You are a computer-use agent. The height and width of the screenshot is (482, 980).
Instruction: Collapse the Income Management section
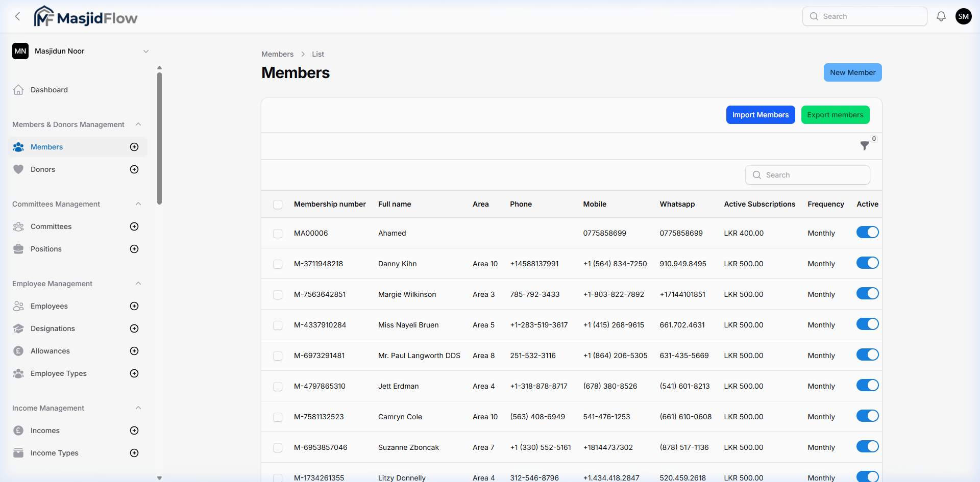138,408
